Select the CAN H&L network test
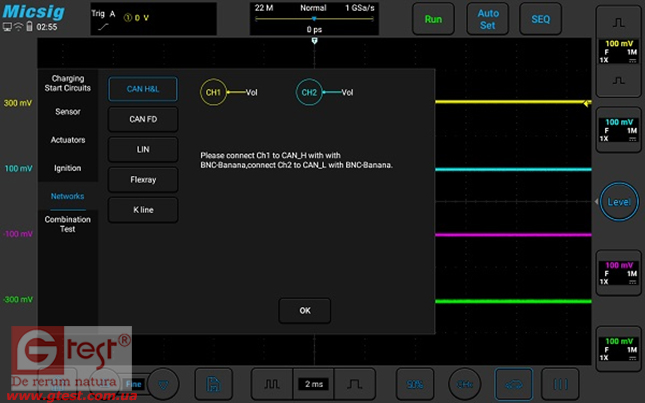The height and width of the screenshot is (403, 645). [x=143, y=90]
